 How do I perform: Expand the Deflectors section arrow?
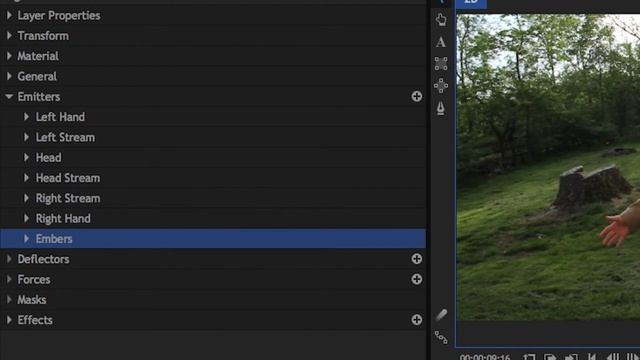pos(9,259)
